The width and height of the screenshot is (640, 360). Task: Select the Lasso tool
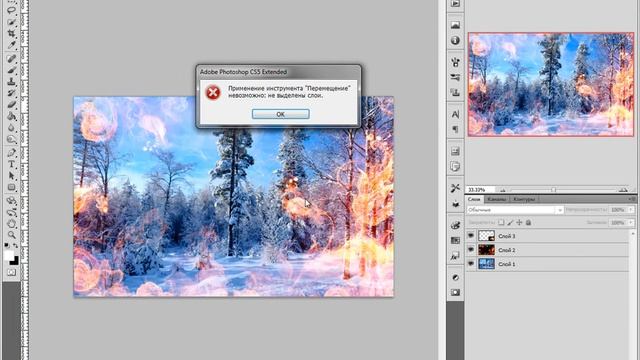coord(11,10)
